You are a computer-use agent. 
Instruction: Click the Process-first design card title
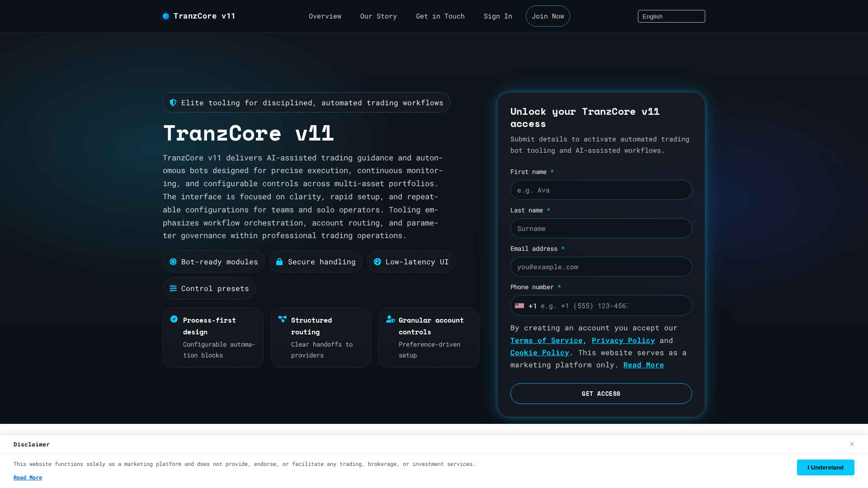click(209, 326)
